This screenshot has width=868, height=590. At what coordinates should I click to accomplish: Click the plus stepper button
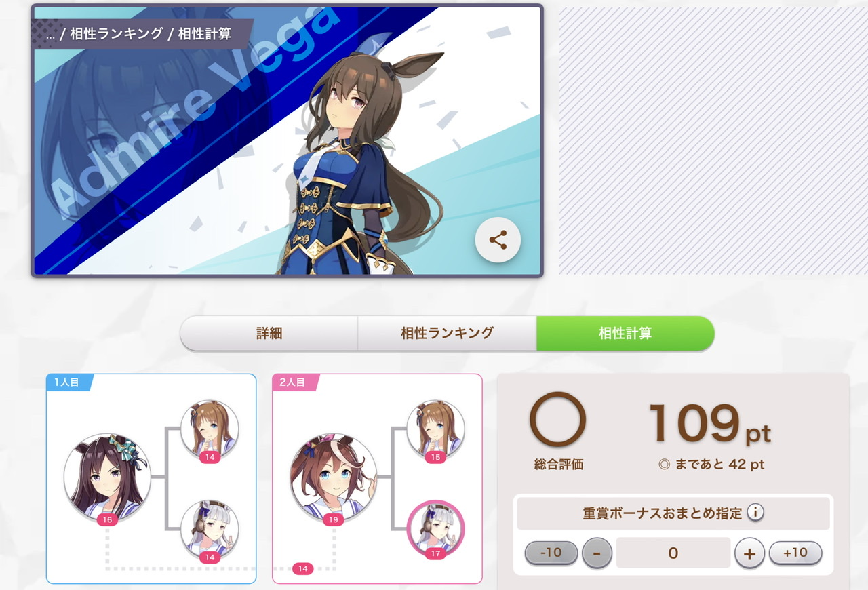pos(749,553)
